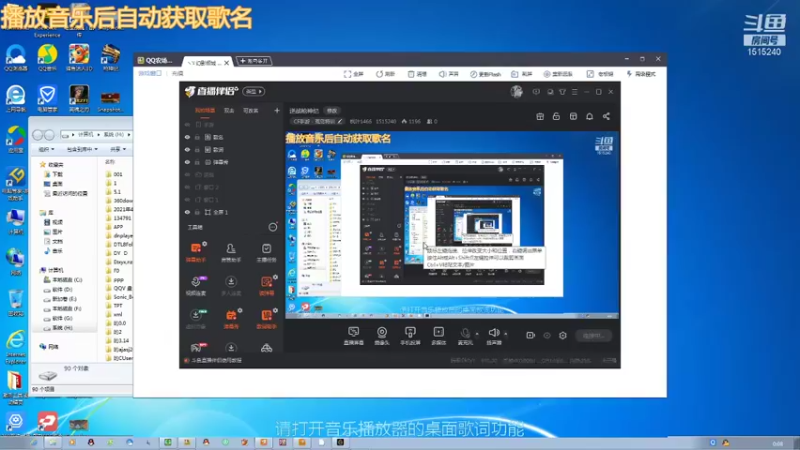Toggle the lock of 全屏 1 source
Viewport: 800px width, 450px height.
tap(197, 212)
